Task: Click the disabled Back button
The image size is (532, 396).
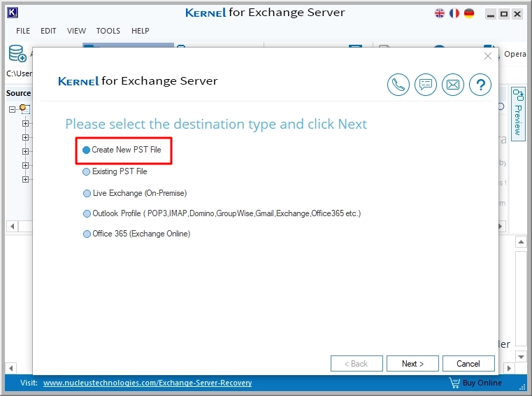Action: pyautogui.click(x=357, y=364)
